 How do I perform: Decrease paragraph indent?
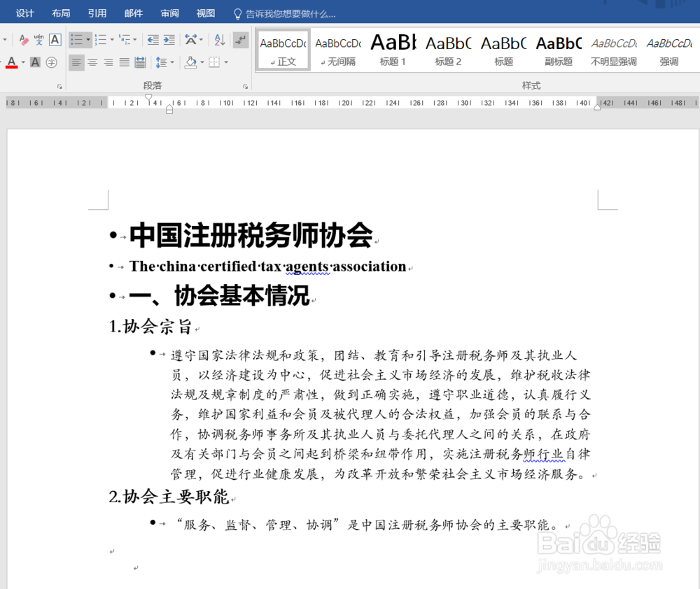coord(153,40)
